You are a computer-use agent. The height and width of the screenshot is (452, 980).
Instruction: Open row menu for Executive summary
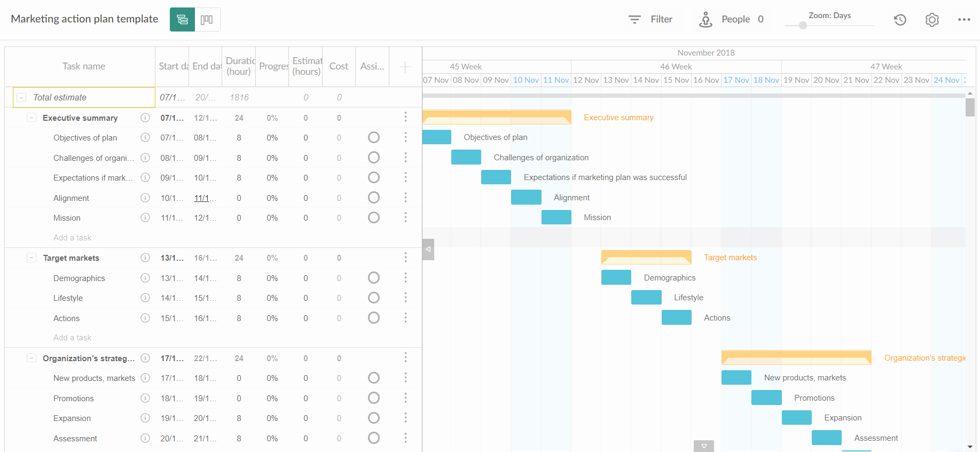[x=405, y=117]
